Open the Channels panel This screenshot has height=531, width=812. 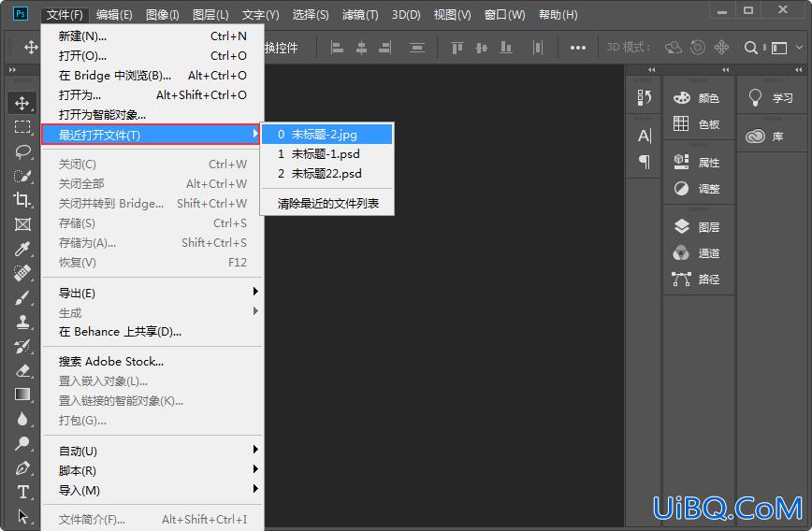click(697, 253)
